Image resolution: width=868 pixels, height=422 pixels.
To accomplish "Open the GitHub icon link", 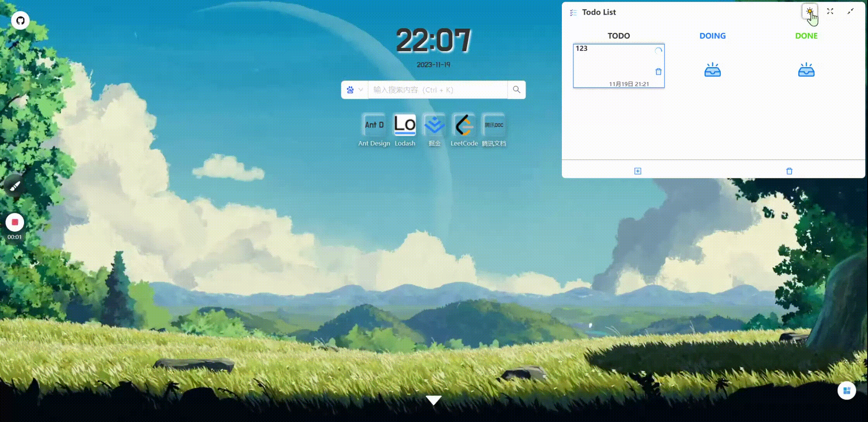I will coord(20,21).
